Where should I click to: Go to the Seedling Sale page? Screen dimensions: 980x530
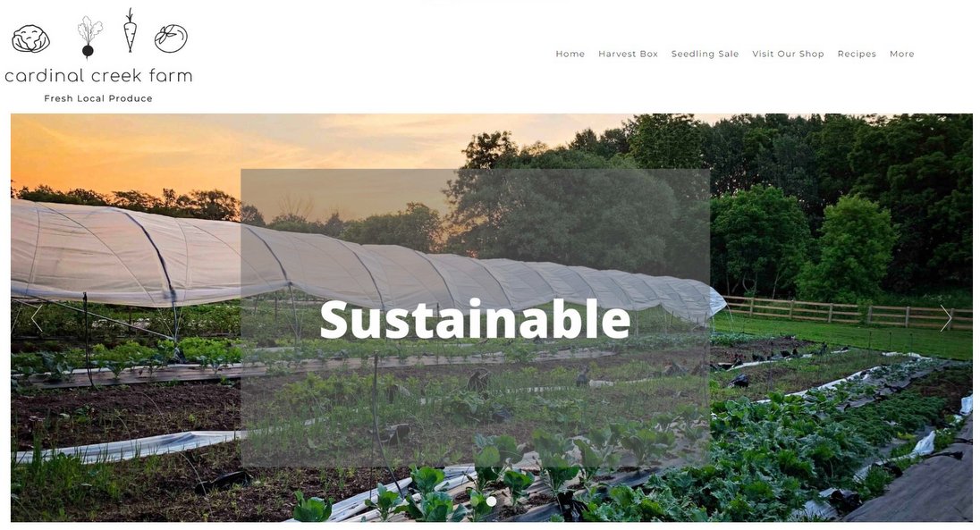(705, 54)
